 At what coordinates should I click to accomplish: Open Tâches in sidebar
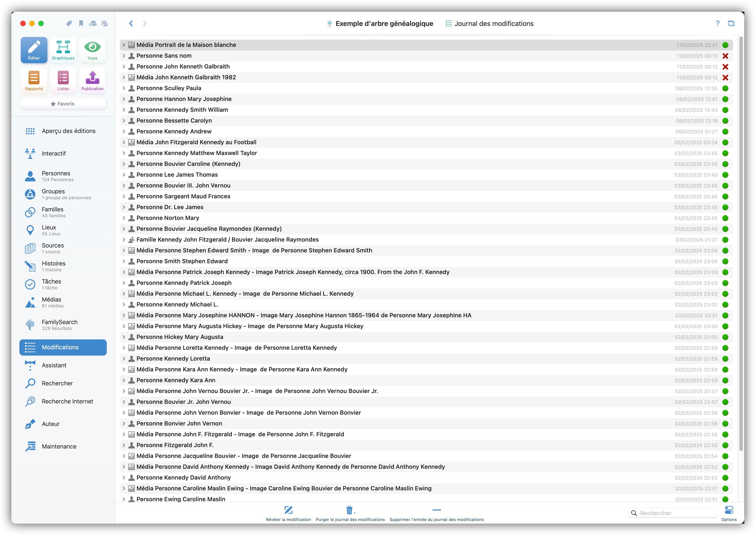(63, 284)
